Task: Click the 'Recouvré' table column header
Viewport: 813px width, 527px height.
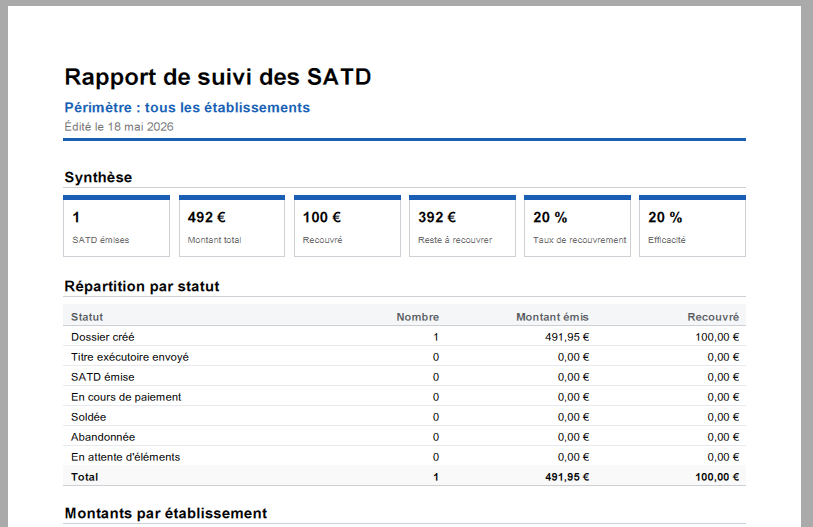Action: pos(713,317)
